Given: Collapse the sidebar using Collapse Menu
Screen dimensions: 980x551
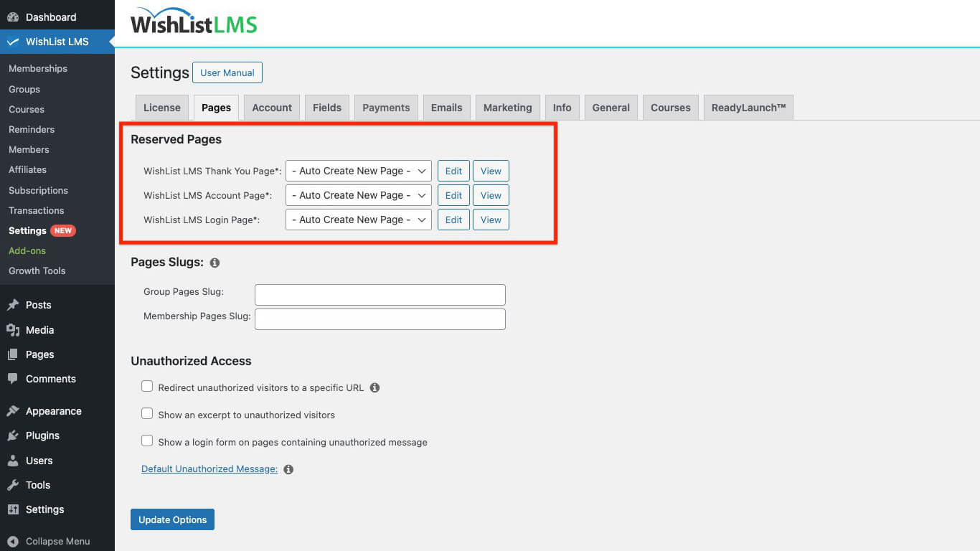Looking at the screenshot, I should pyautogui.click(x=57, y=542).
